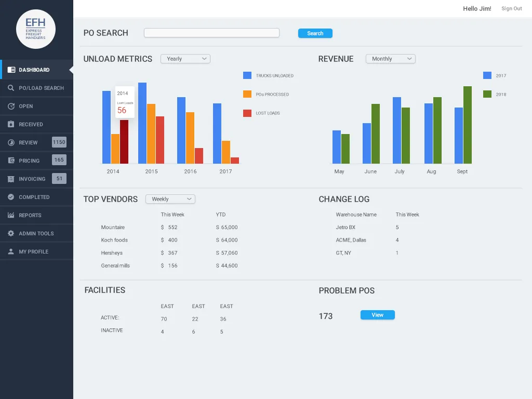The width and height of the screenshot is (532, 399).
Task: Navigate to Completed section
Action: tap(37, 197)
